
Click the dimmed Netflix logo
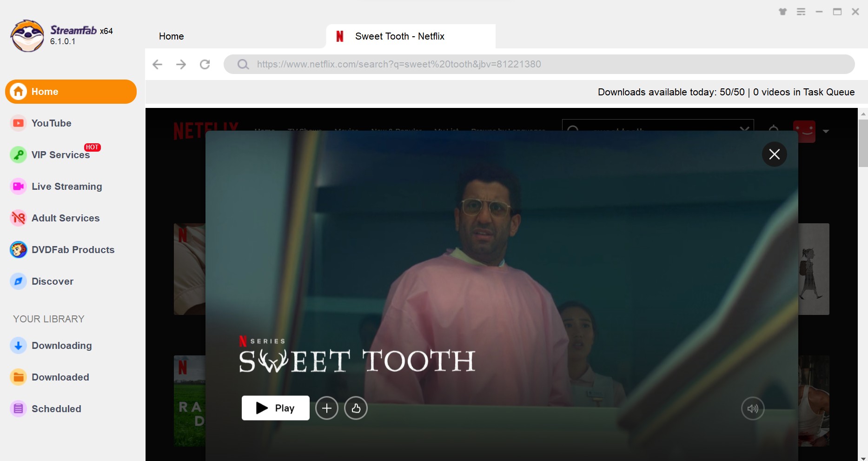(x=206, y=131)
